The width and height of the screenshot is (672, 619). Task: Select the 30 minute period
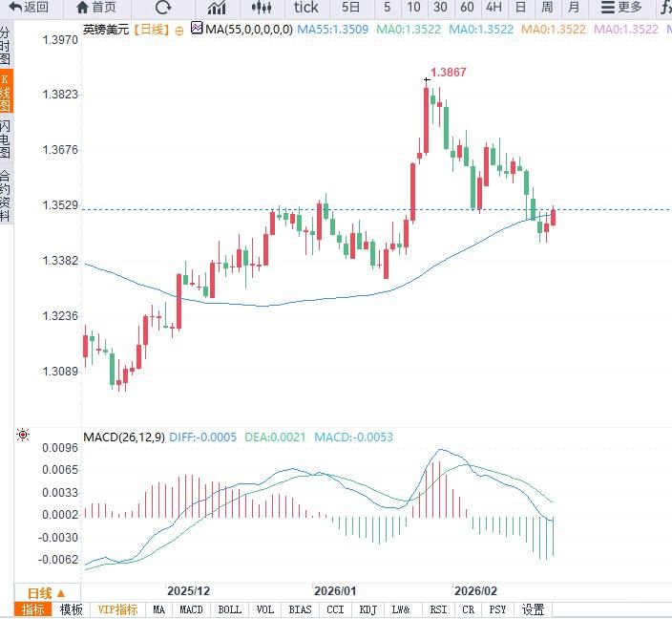tap(440, 8)
